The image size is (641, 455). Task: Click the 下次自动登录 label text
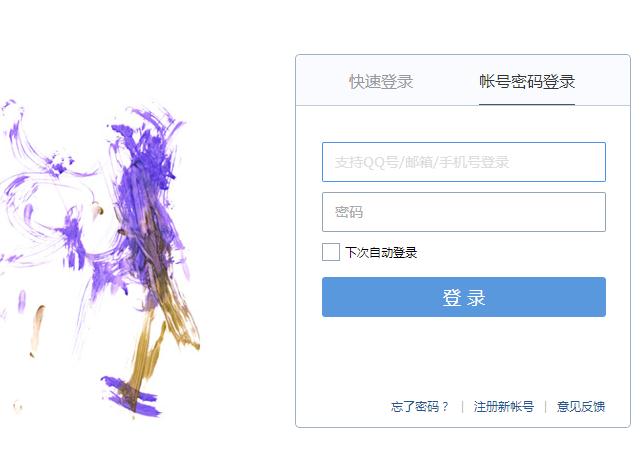pyautogui.click(x=381, y=252)
